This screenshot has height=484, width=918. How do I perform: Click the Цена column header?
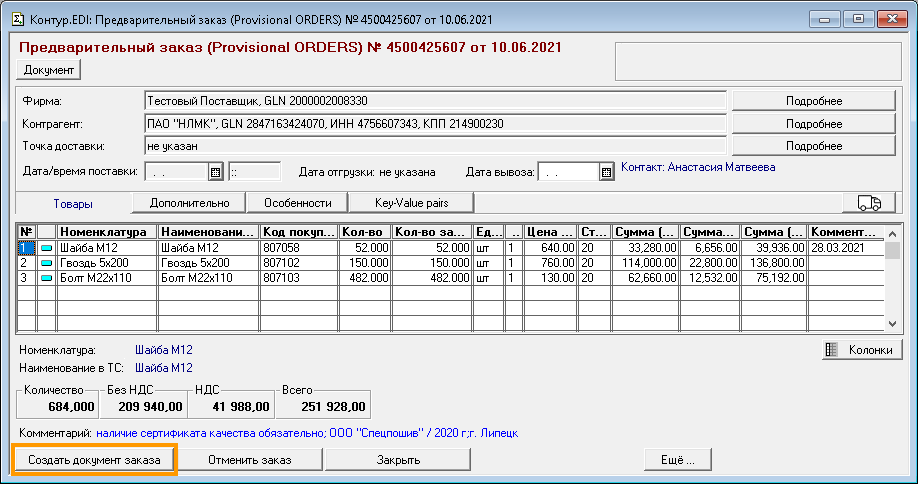point(551,232)
